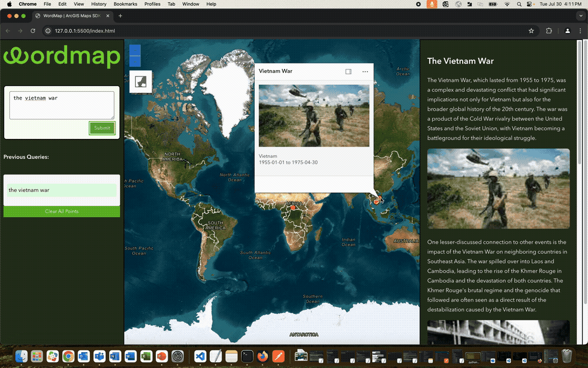Click the Vietnam War popup photo
Viewport: 588px width, 368px height.
tap(314, 115)
